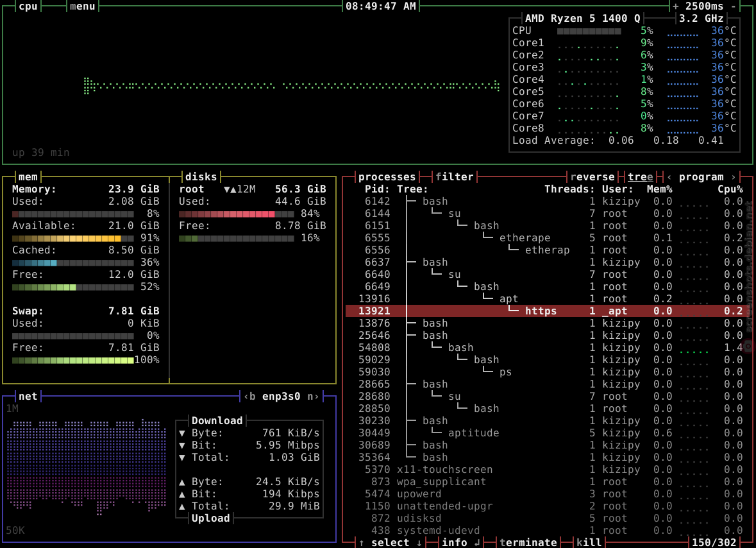Click the Load Average line
Viewport: 756px width, 548px height.
point(617,141)
